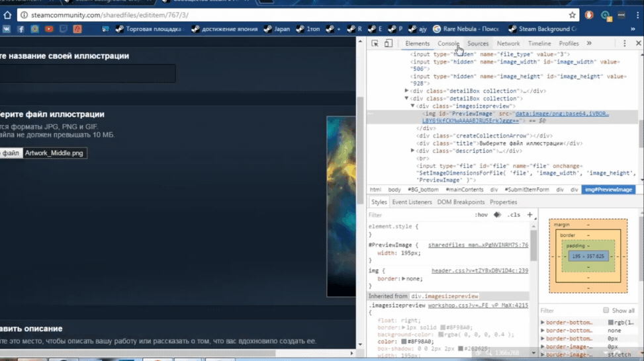The image size is (644, 361).
Task: Show more DevTools tabs with the double chevron
Action: [x=589, y=43]
